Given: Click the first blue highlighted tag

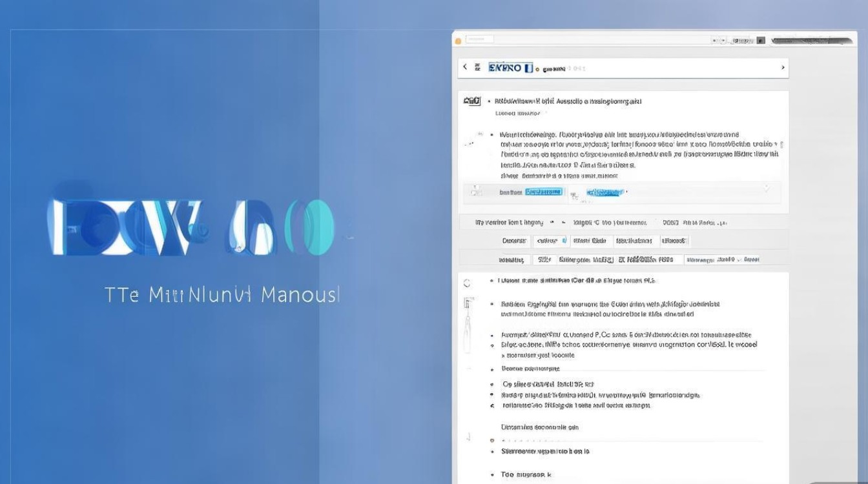Looking at the screenshot, I should click(543, 192).
